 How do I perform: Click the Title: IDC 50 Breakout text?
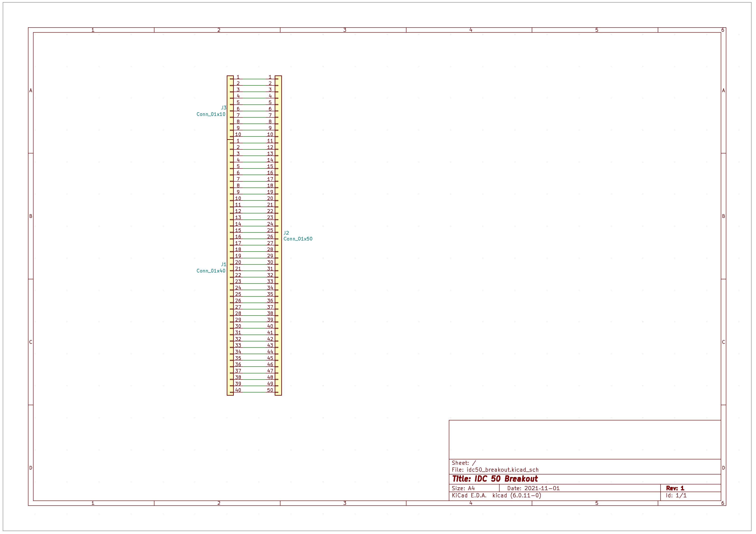495,479
